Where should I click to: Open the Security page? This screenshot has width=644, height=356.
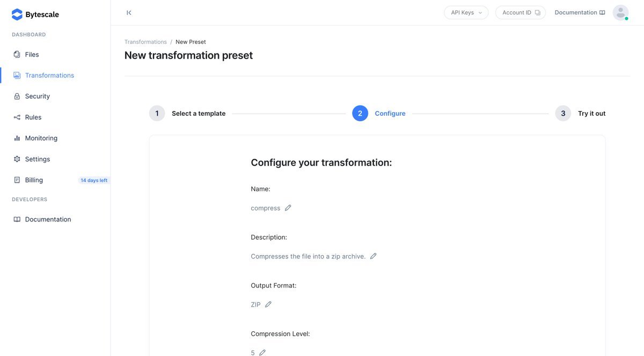point(37,97)
